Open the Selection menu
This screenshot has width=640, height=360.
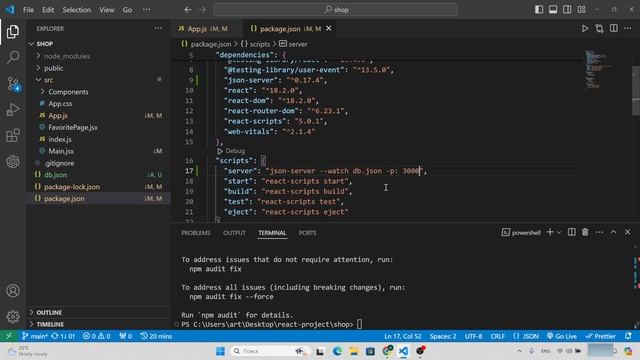[76, 10]
